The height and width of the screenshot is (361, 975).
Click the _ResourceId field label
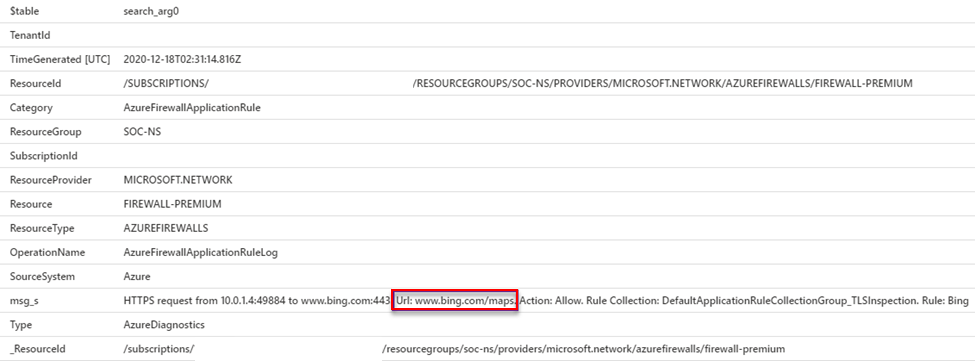point(37,349)
